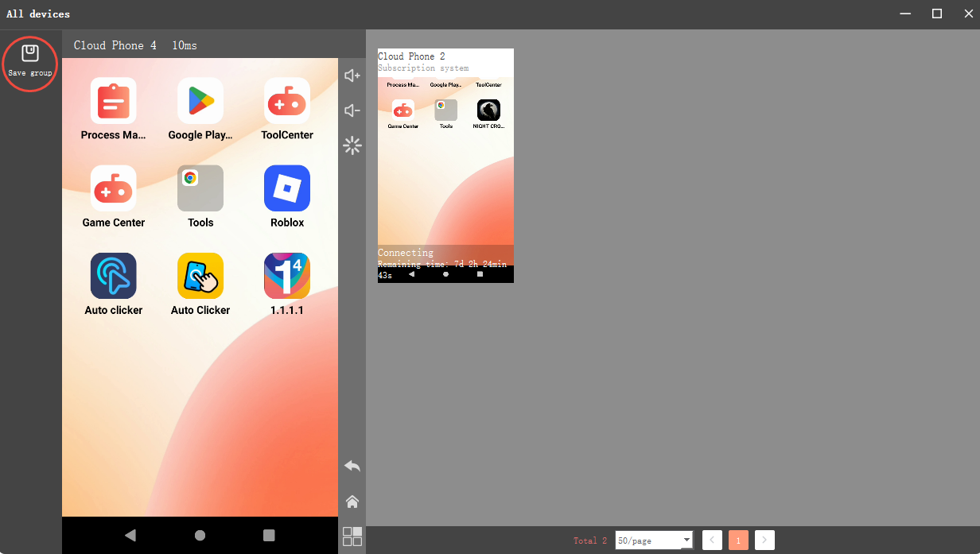980x554 pixels.
Task: Maximize the All devices window
Action: coord(937,14)
